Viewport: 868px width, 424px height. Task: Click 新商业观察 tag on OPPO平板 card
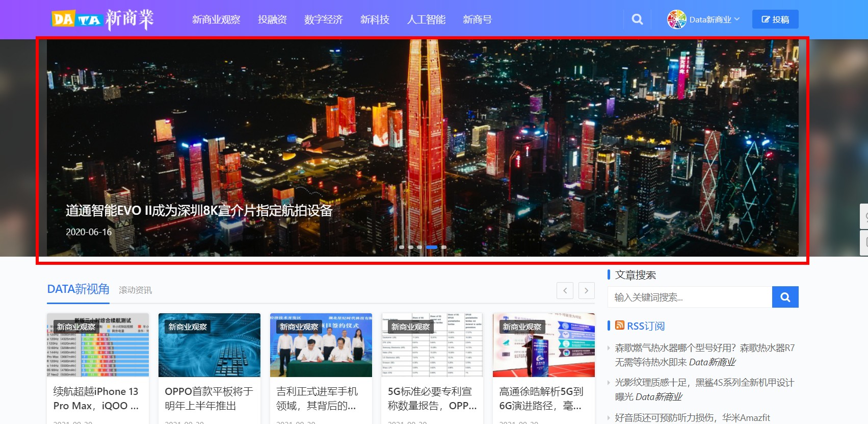coord(188,327)
